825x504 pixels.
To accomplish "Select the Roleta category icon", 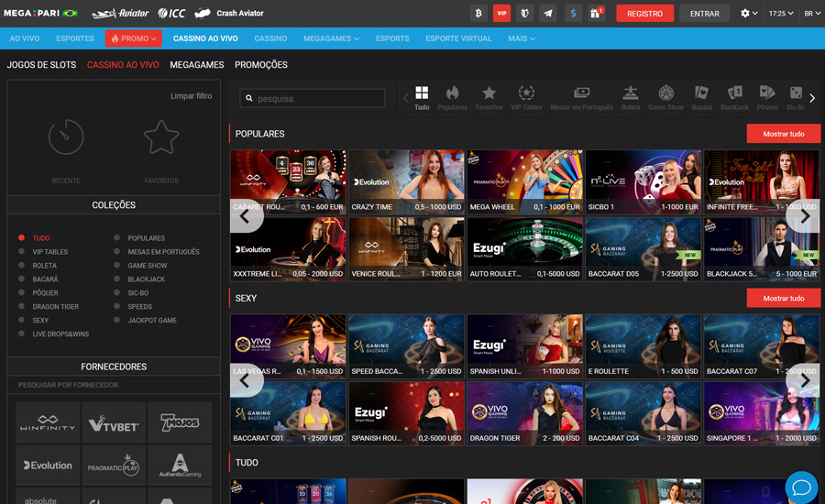I will 631,98.
